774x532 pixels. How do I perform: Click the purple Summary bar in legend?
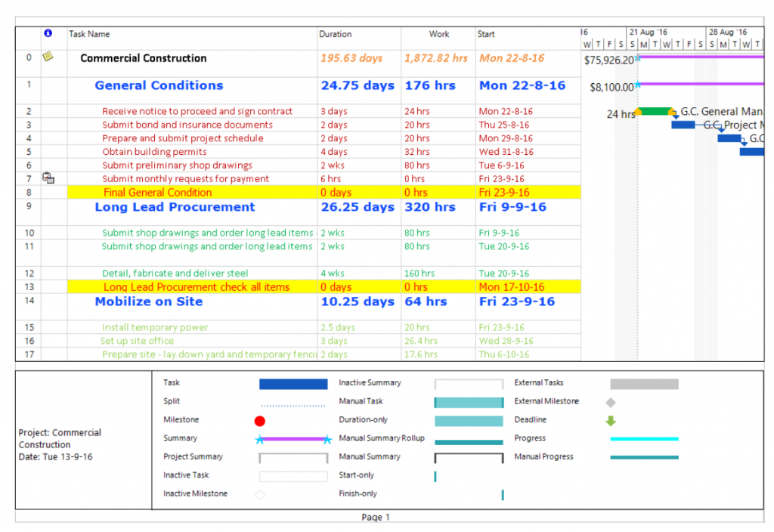tap(293, 439)
